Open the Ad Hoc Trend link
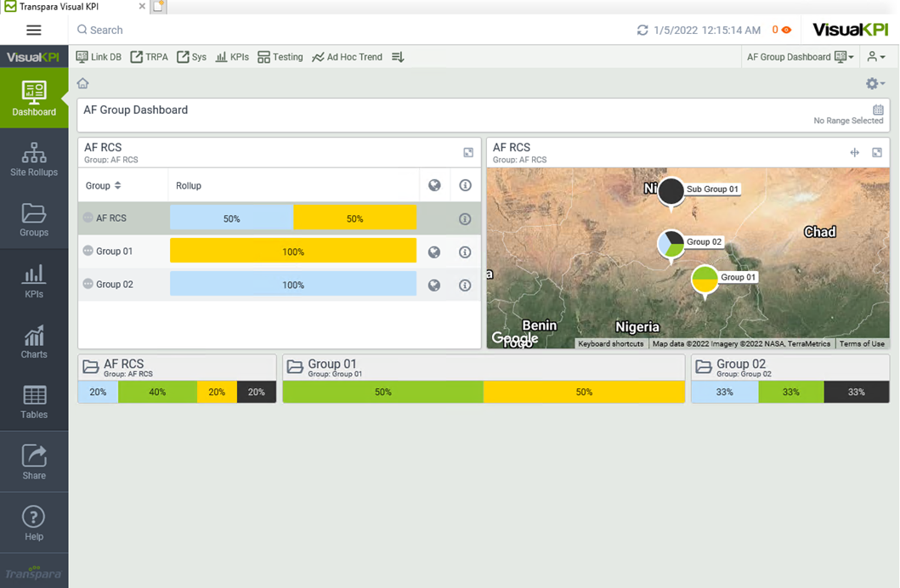 click(x=347, y=57)
